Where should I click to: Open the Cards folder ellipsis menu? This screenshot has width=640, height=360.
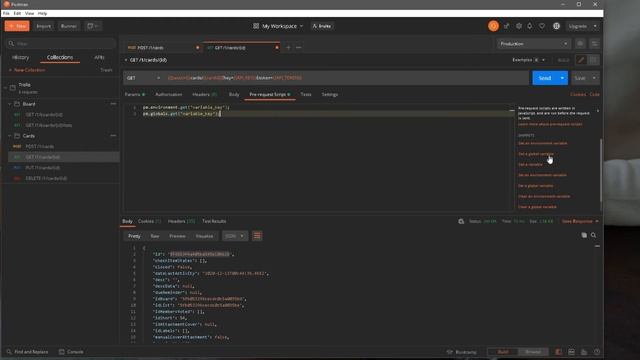pyautogui.click(x=113, y=136)
